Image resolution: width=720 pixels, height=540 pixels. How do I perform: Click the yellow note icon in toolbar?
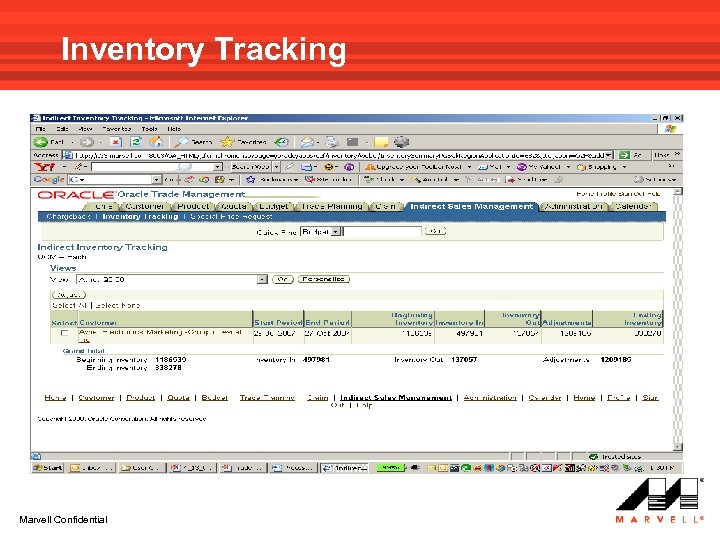(381, 142)
